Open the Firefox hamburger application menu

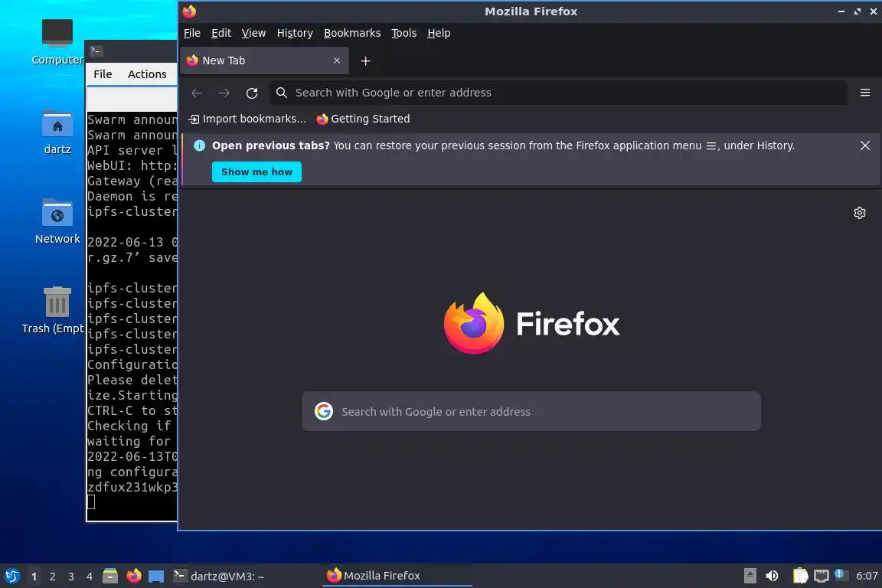point(864,93)
